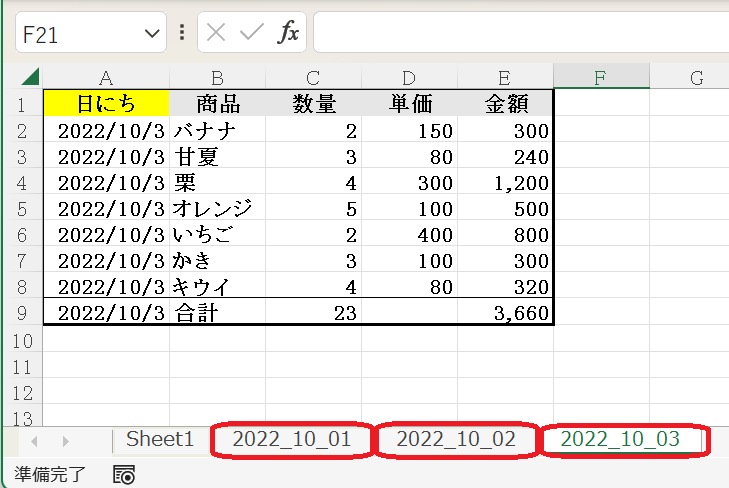This screenshot has width=729, height=488.
Task: Select the いちご cell
Action: tap(217, 234)
